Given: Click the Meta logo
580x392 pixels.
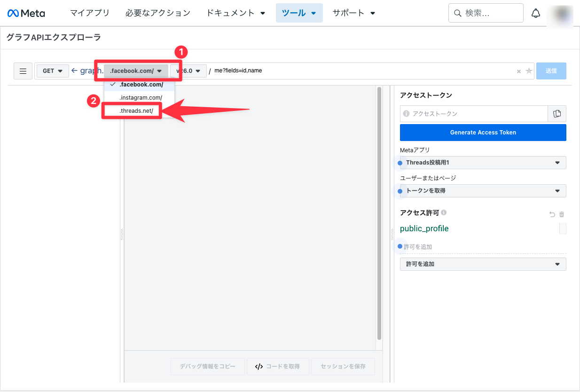Looking at the screenshot, I should click(26, 13).
